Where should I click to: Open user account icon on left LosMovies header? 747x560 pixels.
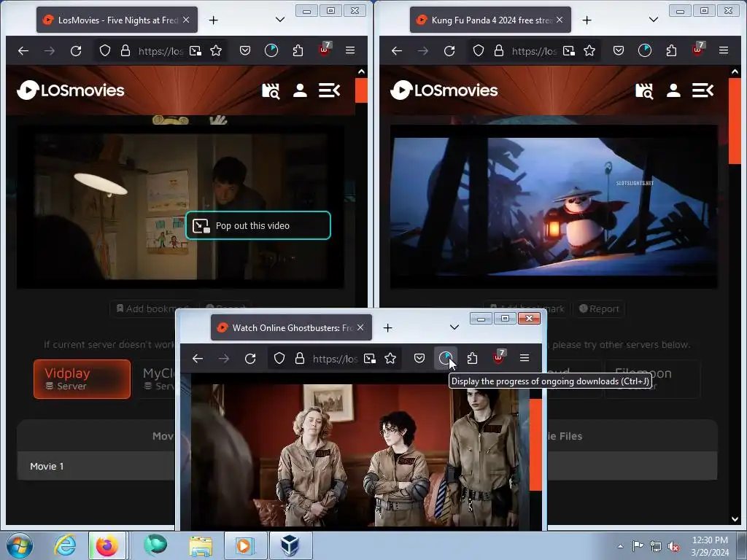point(300,90)
